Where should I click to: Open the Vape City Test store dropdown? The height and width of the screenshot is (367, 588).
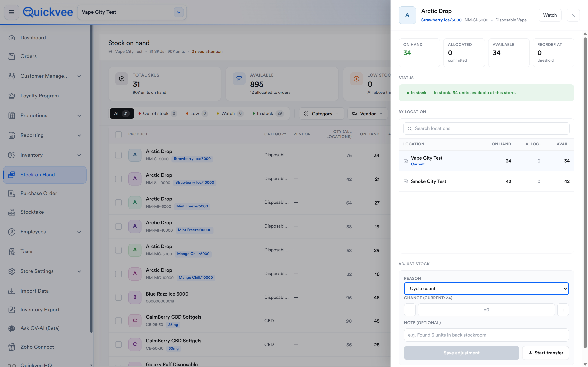pyautogui.click(x=178, y=12)
